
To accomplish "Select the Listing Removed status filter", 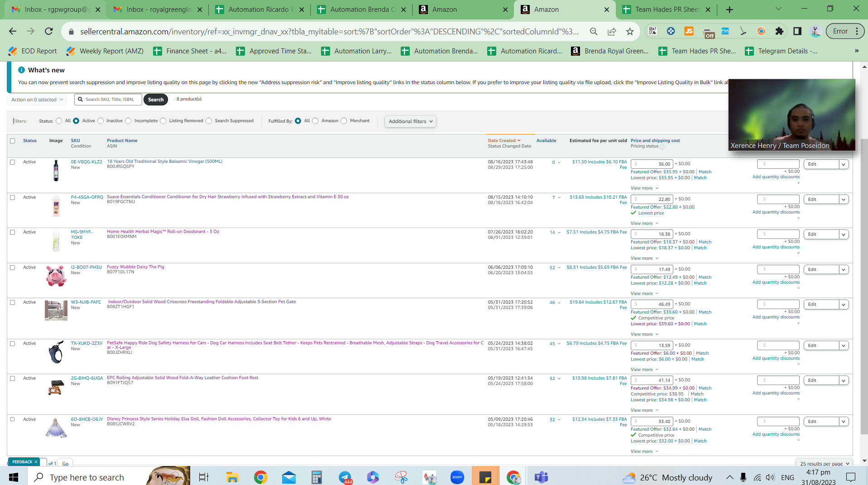I will pyautogui.click(x=163, y=121).
